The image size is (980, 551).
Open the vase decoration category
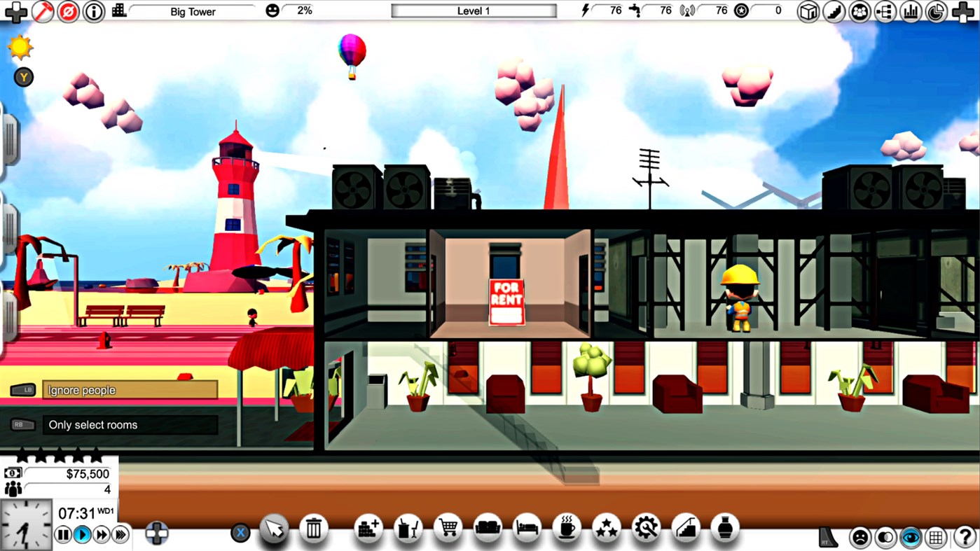click(x=726, y=529)
